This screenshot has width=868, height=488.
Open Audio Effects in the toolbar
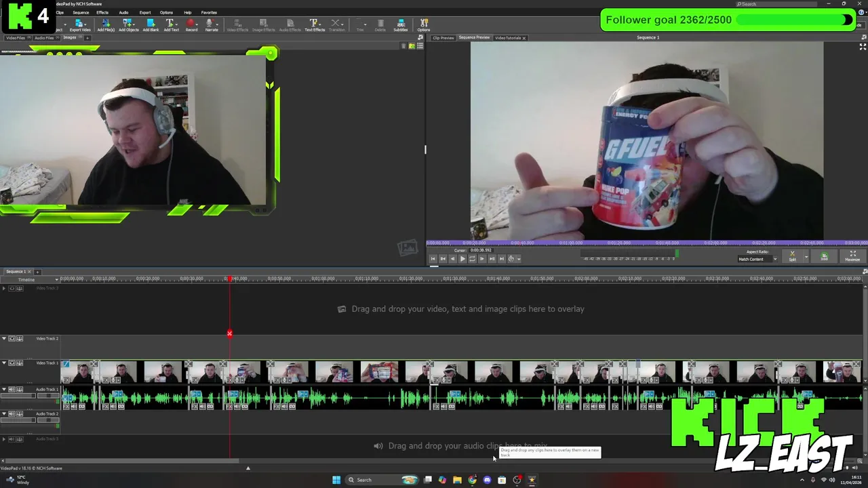(x=290, y=26)
